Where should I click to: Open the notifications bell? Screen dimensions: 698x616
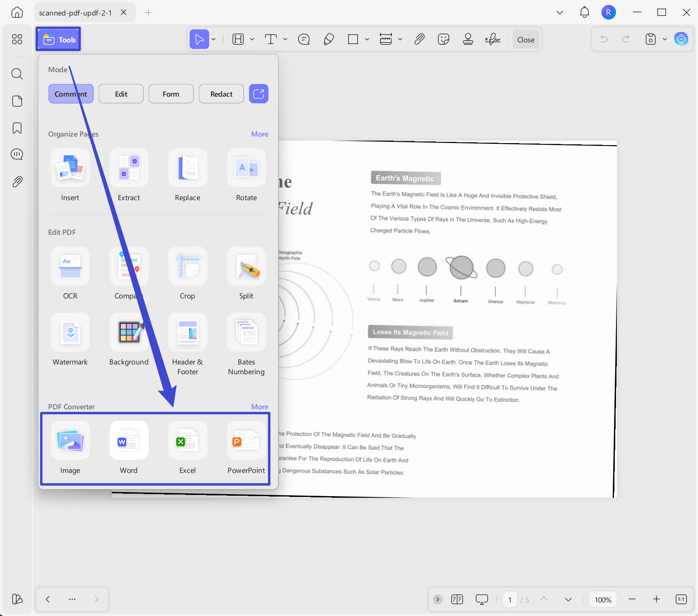pyautogui.click(x=584, y=12)
